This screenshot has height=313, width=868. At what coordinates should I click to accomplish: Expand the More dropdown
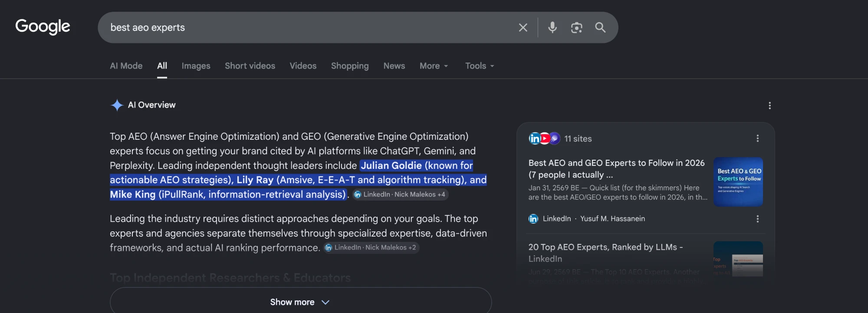pyautogui.click(x=434, y=66)
